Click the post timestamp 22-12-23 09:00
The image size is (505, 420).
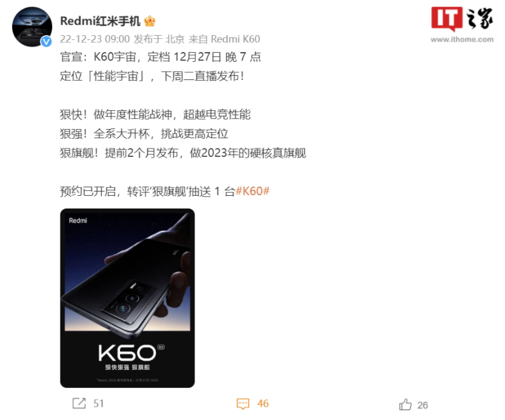coord(95,39)
